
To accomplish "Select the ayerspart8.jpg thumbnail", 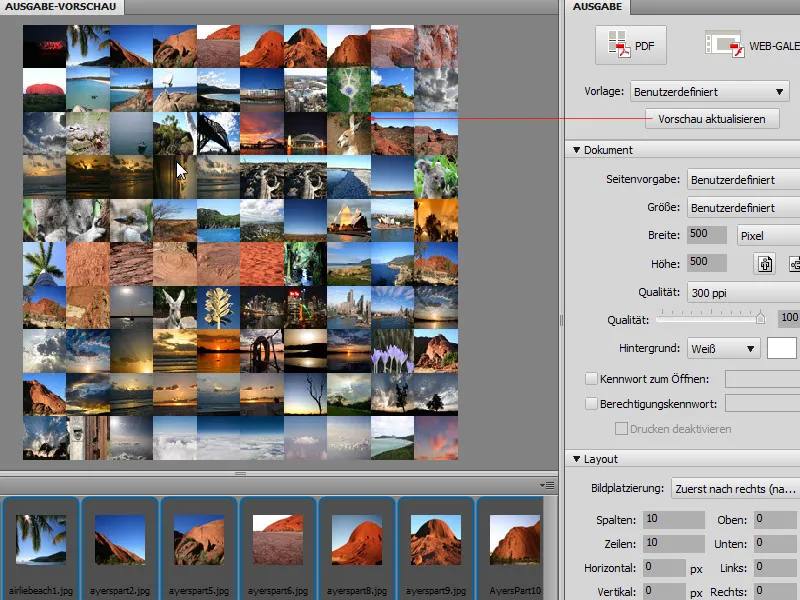I will point(357,540).
